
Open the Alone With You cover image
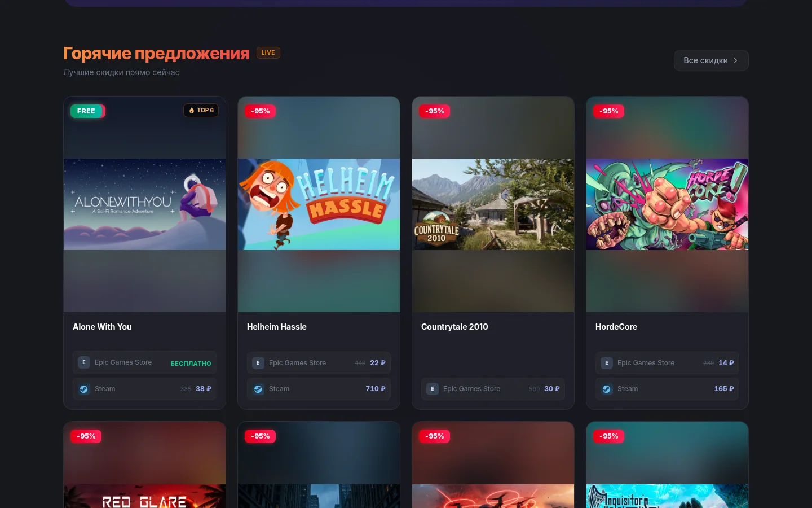[x=144, y=204]
